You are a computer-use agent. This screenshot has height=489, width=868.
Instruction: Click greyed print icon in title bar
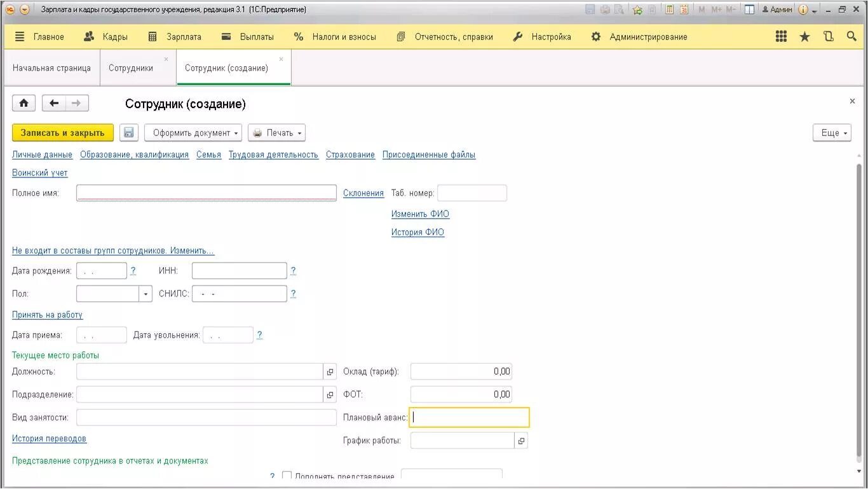(605, 10)
